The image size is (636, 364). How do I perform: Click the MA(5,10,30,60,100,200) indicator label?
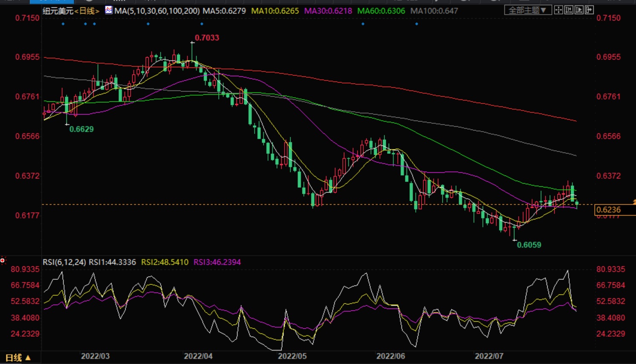pyautogui.click(x=157, y=11)
